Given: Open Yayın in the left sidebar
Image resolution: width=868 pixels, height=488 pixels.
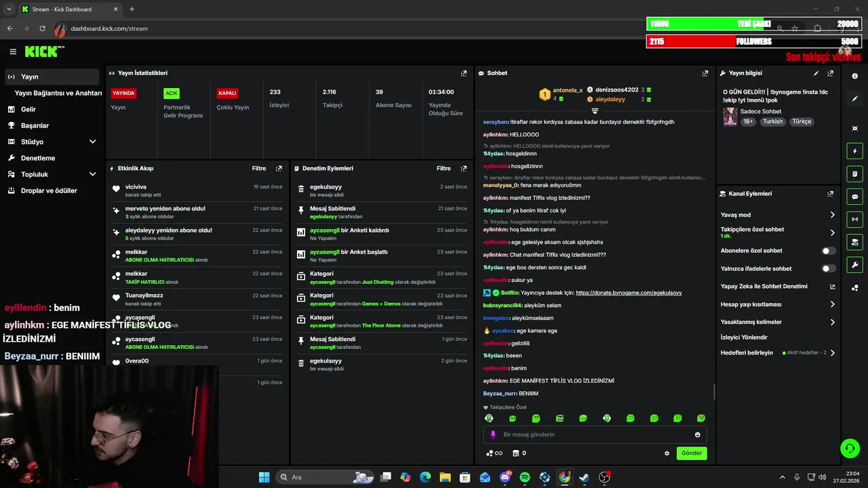Looking at the screenshot, I should (52, 77).
